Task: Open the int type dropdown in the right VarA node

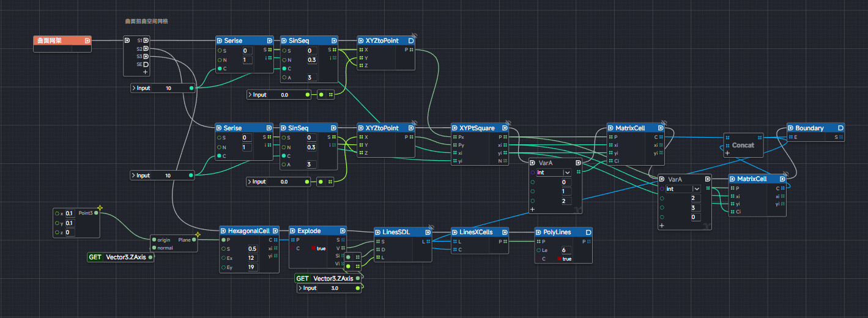Action: pyautogui.click(x=696, y=189)
